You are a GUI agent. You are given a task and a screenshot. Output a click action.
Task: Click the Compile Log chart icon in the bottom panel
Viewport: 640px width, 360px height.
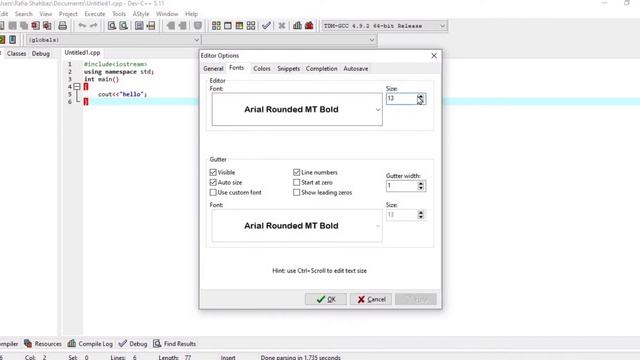[72, 343]
